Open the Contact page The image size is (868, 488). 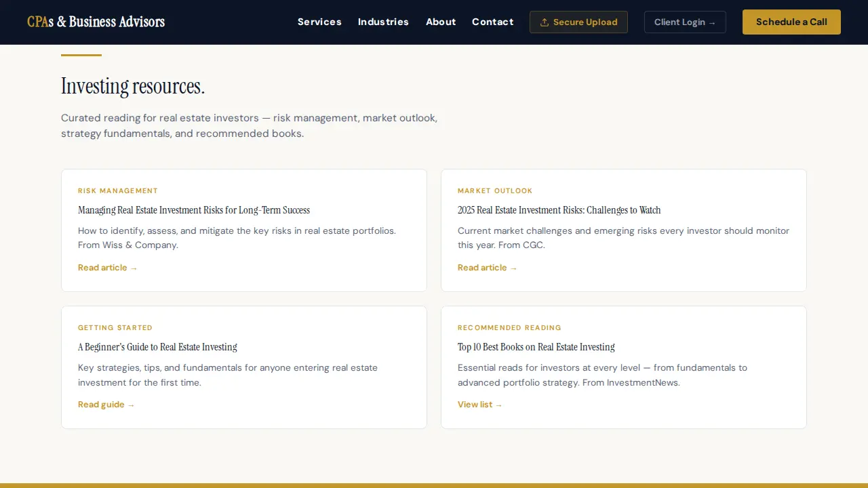click(492, 22)
